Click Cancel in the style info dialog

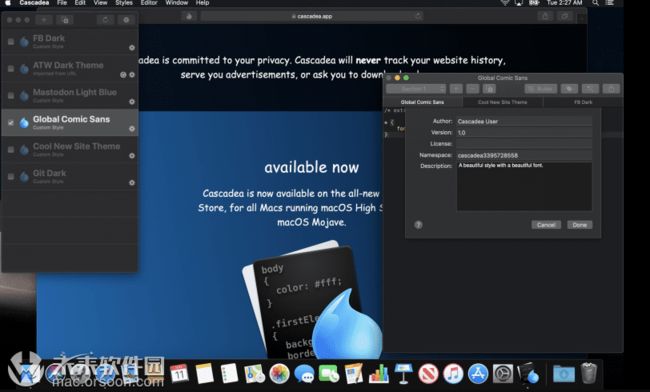click(x=546, y=225)
